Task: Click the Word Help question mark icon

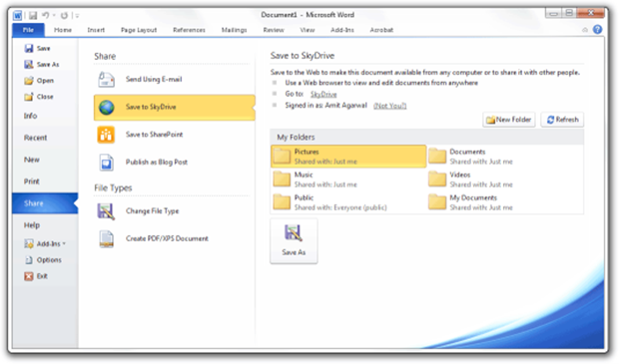Action: coord(598,30)
